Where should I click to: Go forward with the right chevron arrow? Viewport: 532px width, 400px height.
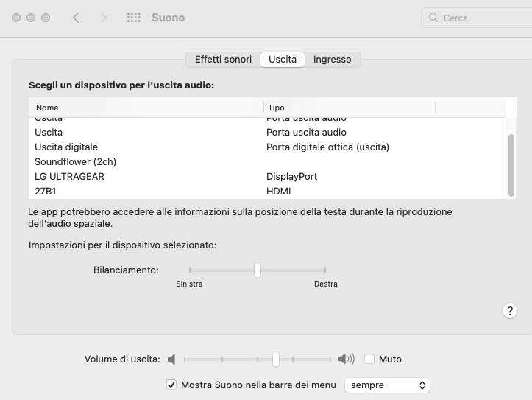104,18
